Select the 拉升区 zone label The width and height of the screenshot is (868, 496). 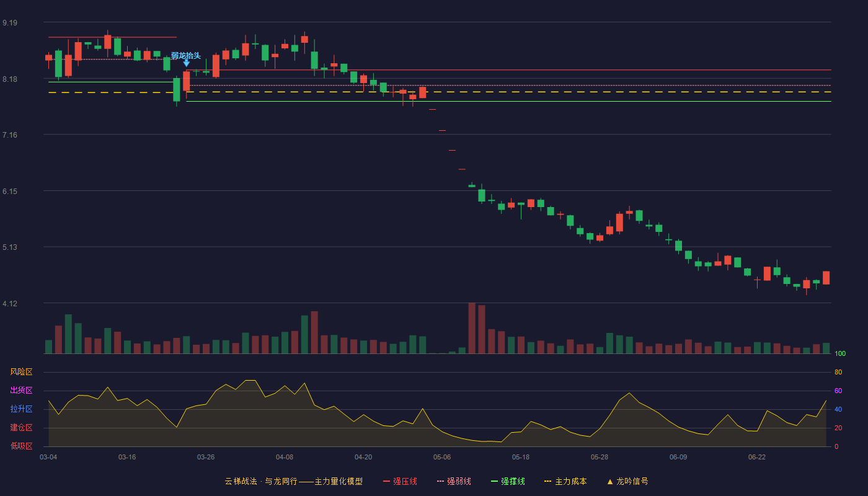pyautogui.click(x=21, y=409)
